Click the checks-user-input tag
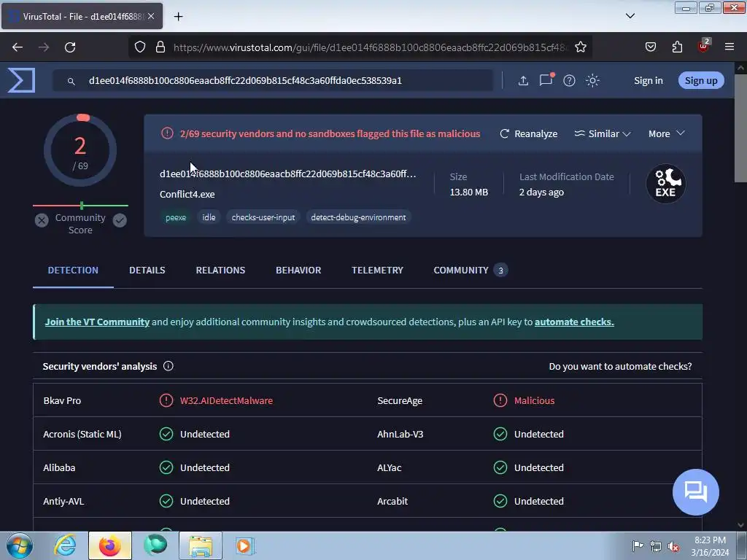Image resolution: width=747 pixels, height=560 pixels. pyautogui.click(x=263, y=217)
